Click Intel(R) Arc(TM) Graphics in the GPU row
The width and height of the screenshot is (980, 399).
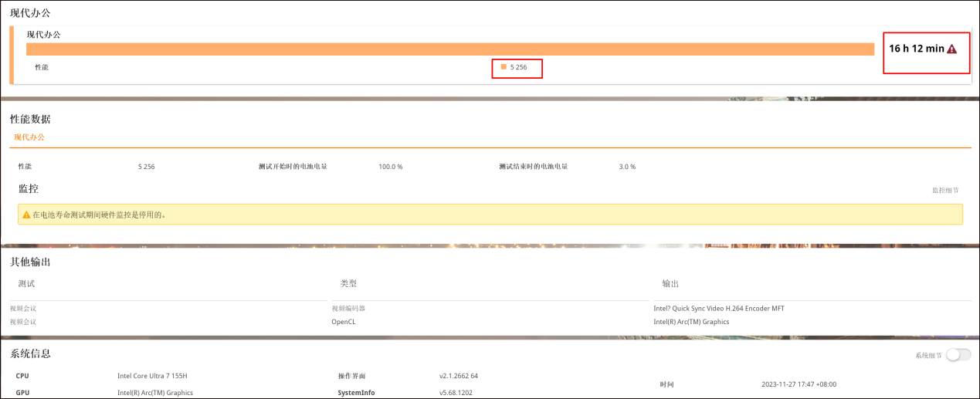(155, 393)
